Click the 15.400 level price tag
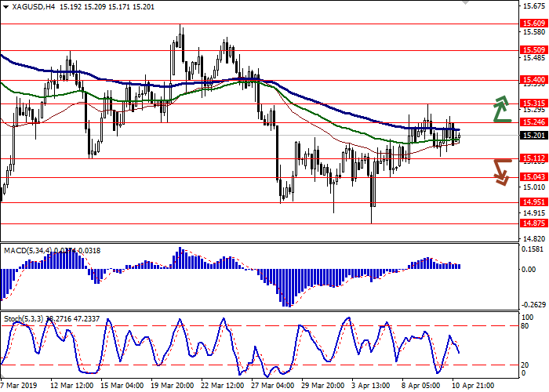The height and width of the screenshot is (392, 549). tap(533, 80)
